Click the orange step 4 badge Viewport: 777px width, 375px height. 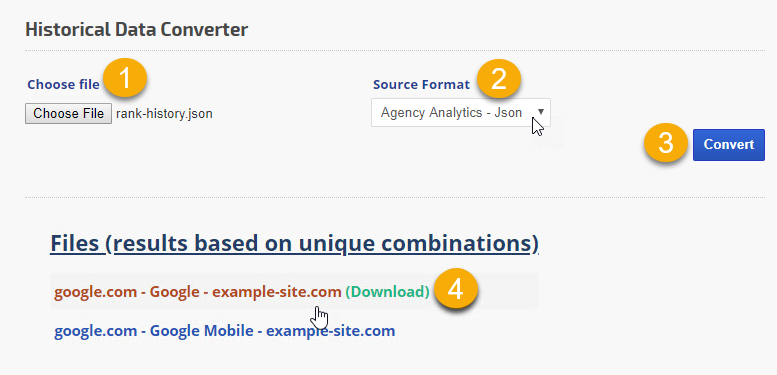pyautogui.click(x=455, y=289)
